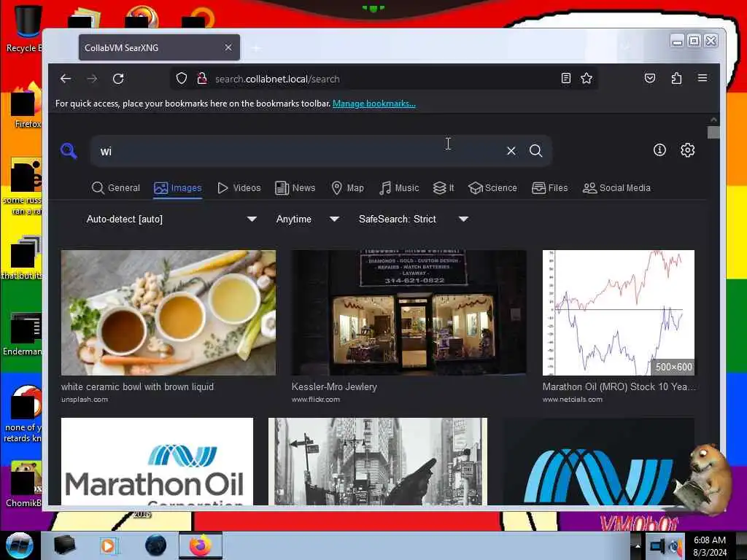This screenshot has height=560, width=747.
Task: Switch to the Science category tab
Action: 492,188
